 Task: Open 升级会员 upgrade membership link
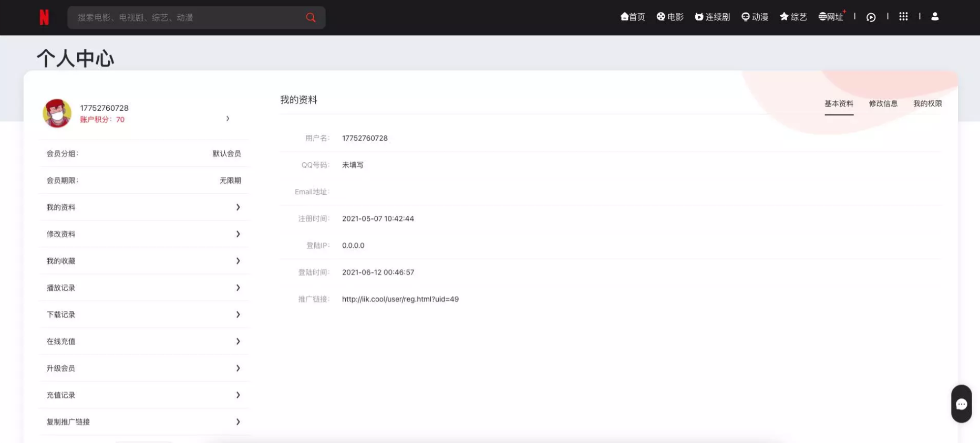pos(61,368)
